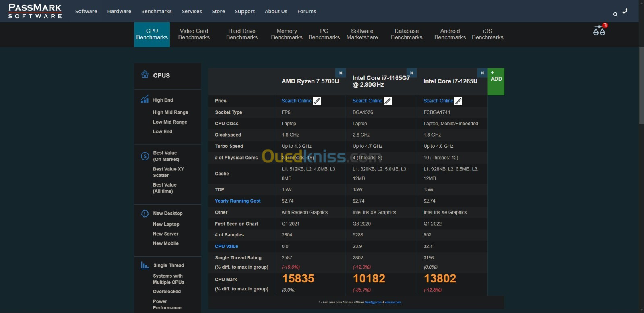This screenshot has height=313, width=644.
Task: Click the AMD Ryzen 7 5700U heading
Action: tap(310, 81)
